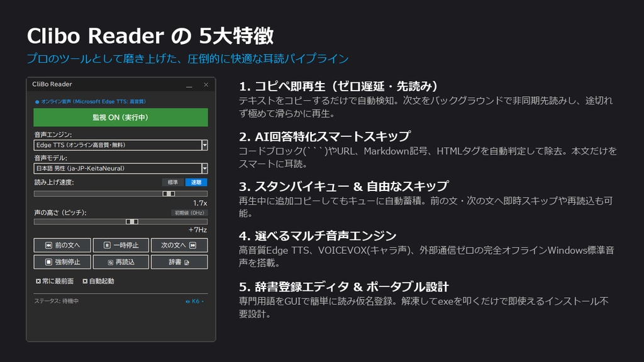
Task: Click the description starting テキストをコピーするだけで
Action: click(426, 107)
